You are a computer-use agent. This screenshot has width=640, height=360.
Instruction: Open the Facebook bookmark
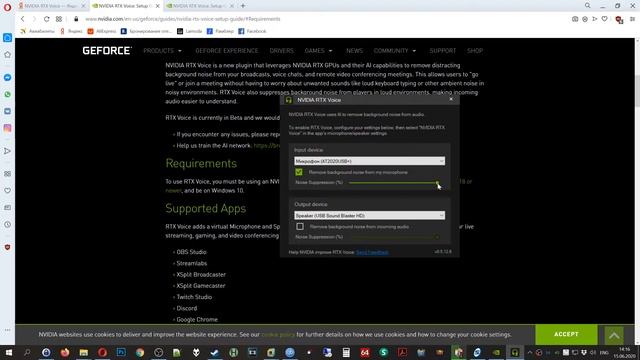252,31
